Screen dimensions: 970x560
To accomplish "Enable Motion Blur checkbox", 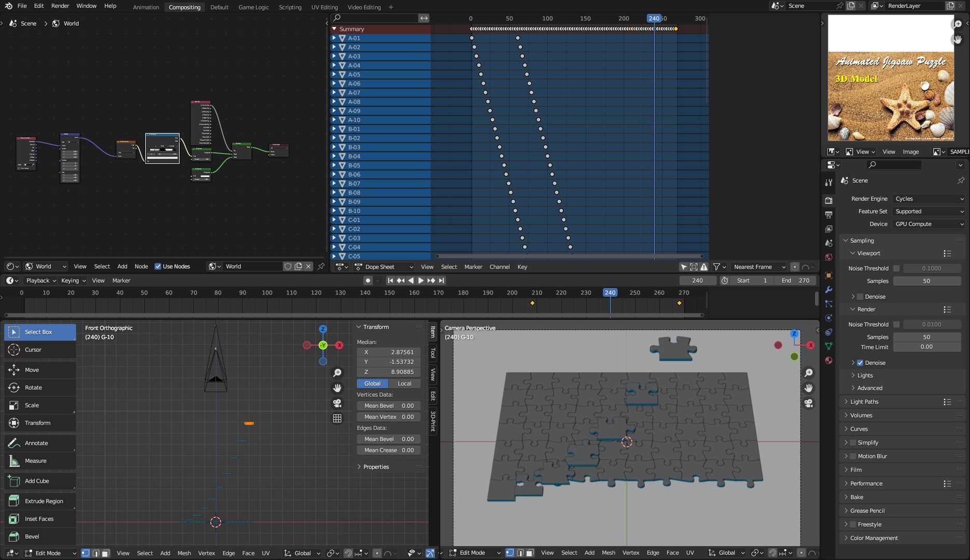I will [x=853, y=456].
